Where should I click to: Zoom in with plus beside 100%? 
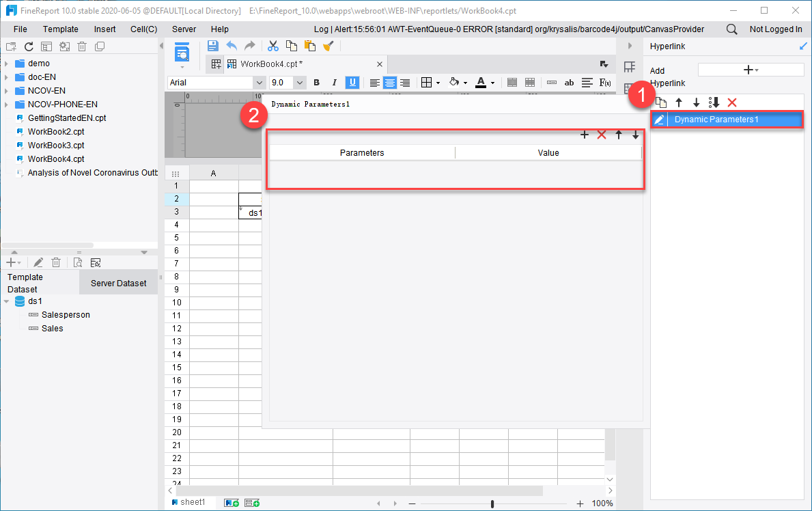[580, 503]
